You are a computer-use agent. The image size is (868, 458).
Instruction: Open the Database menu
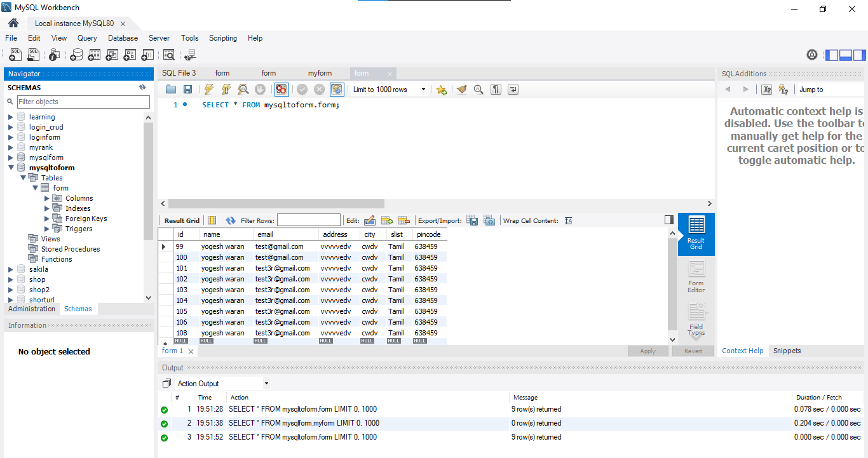point(123,38)
